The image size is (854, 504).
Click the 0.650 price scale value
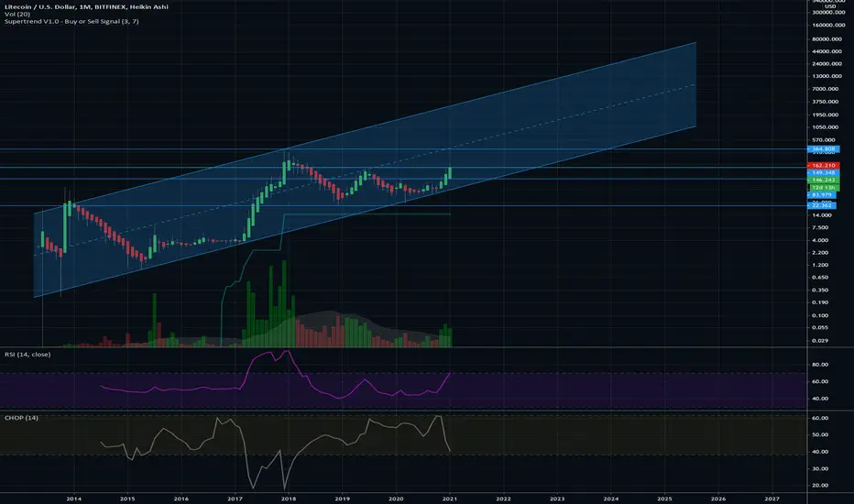tap(820, 278)
